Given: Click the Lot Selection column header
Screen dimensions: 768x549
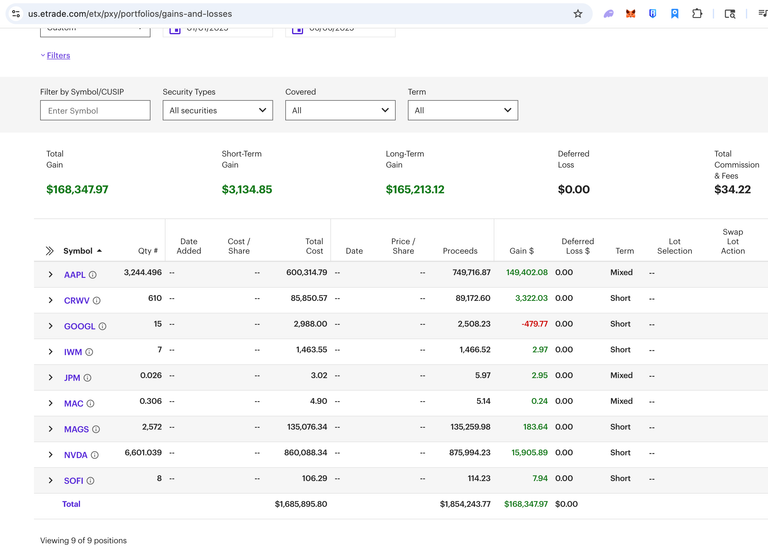Looking at the screenshot, I should (x=674, y=246).
